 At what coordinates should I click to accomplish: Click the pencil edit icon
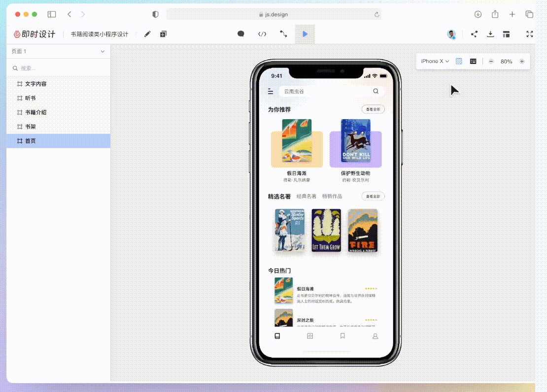(147, 34)
